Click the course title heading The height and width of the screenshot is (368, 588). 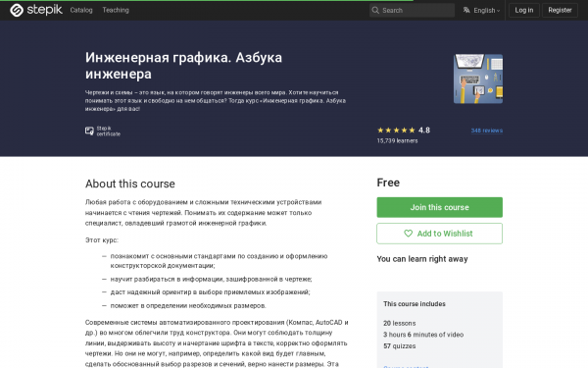[x=184, y=66]
